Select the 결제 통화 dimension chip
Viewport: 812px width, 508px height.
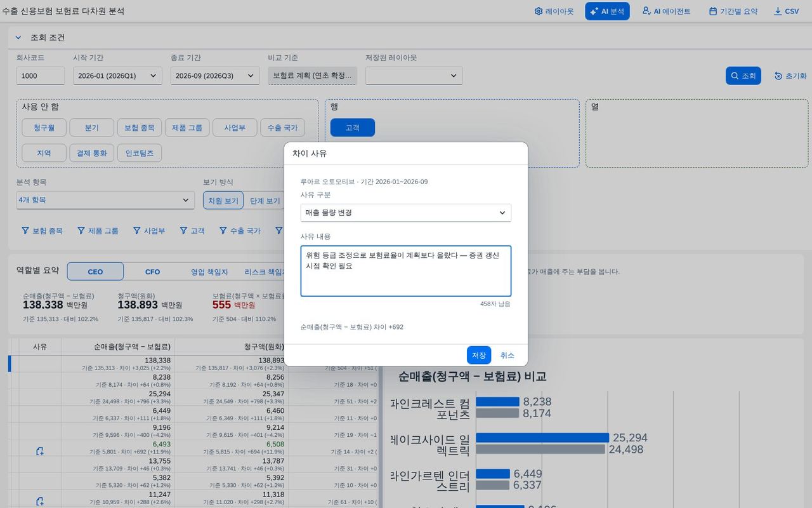click(92, 153)
